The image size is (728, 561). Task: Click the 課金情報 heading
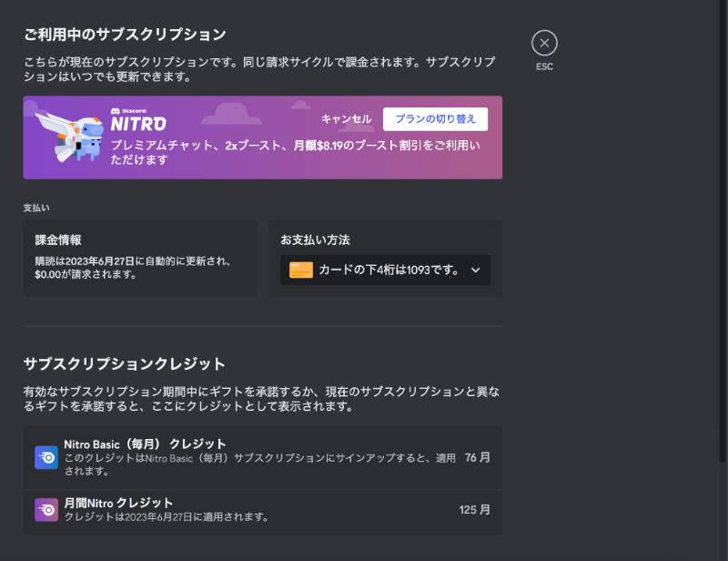pos(58,240)
